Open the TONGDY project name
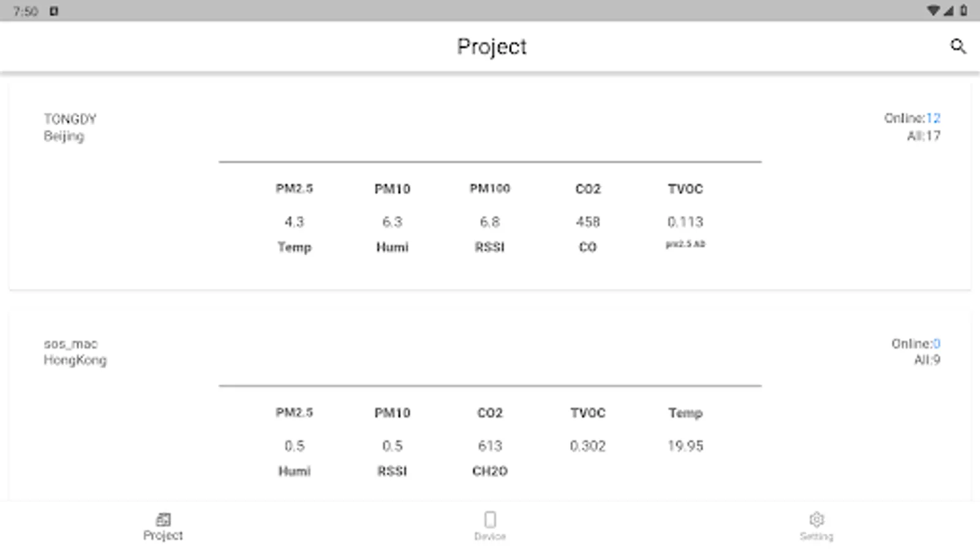The image size is (980, 551). [70, 119]
